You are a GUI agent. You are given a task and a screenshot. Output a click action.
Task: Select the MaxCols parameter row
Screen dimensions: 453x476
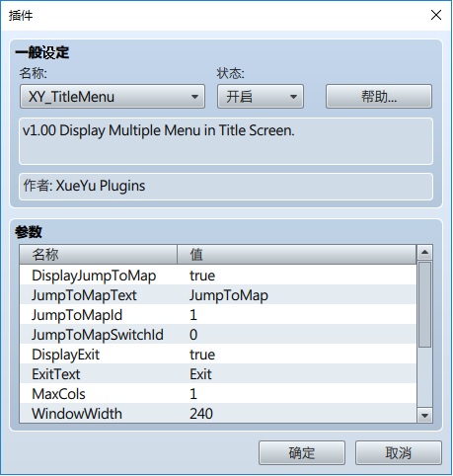click(x=218, y=394)
